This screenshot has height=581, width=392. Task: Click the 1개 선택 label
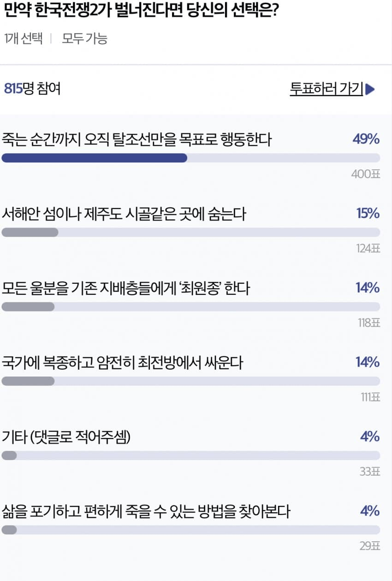(24, 39)
